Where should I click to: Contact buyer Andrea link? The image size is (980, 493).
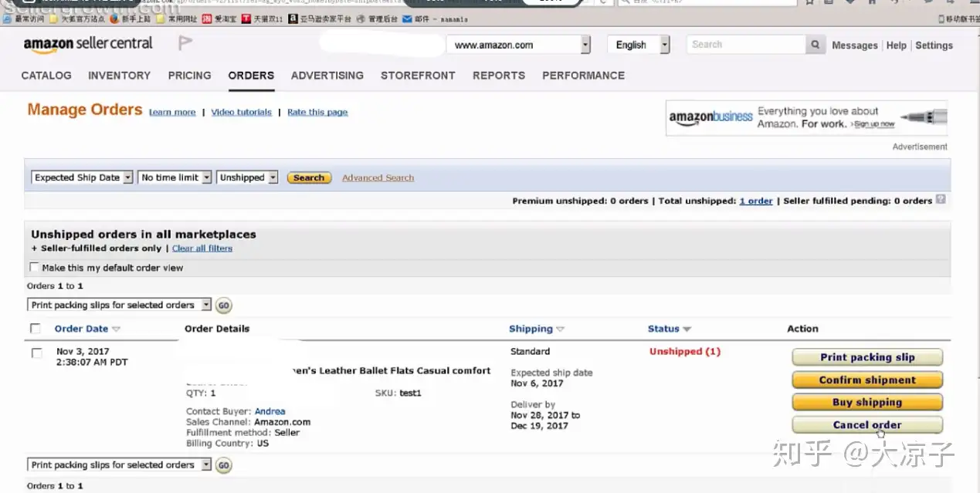pyautogui.click(x=270, y=411)
